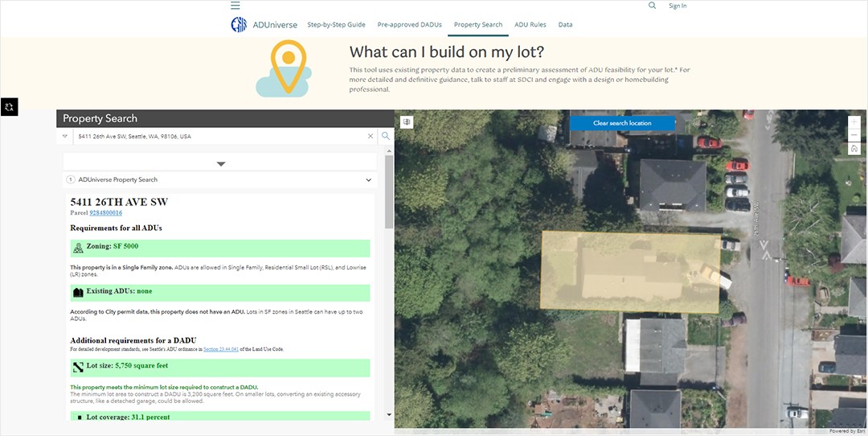868x436 pixels.
Task: Collapse ADUniverse Property Search section
Action: pyautogui.click(x=368, y=180)
